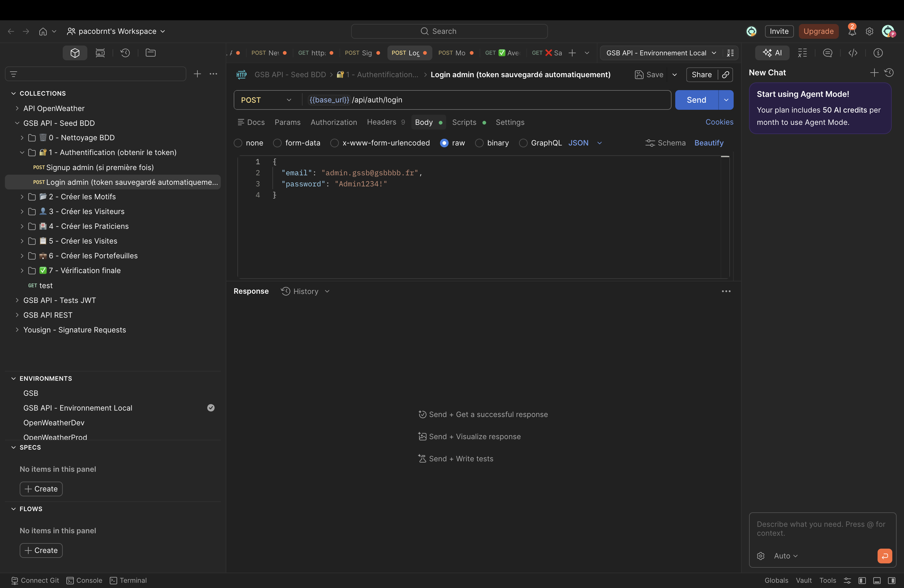Screen dimensions: 904x588
Task: Open the AI panel tab
Action: (772, 53)
